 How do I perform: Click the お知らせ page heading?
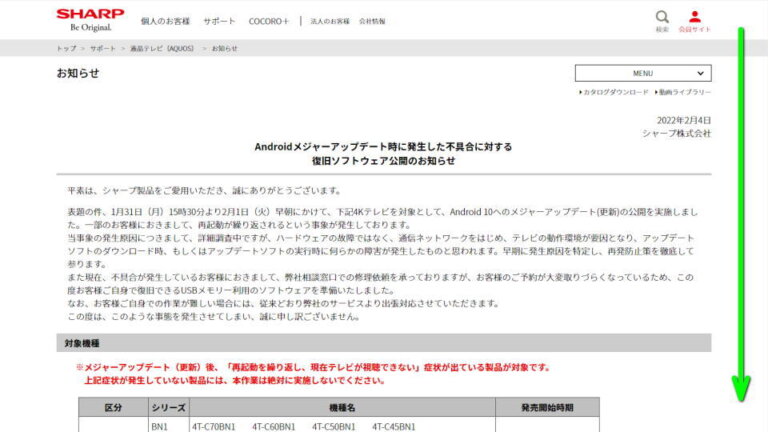click(x=78, y=73)
